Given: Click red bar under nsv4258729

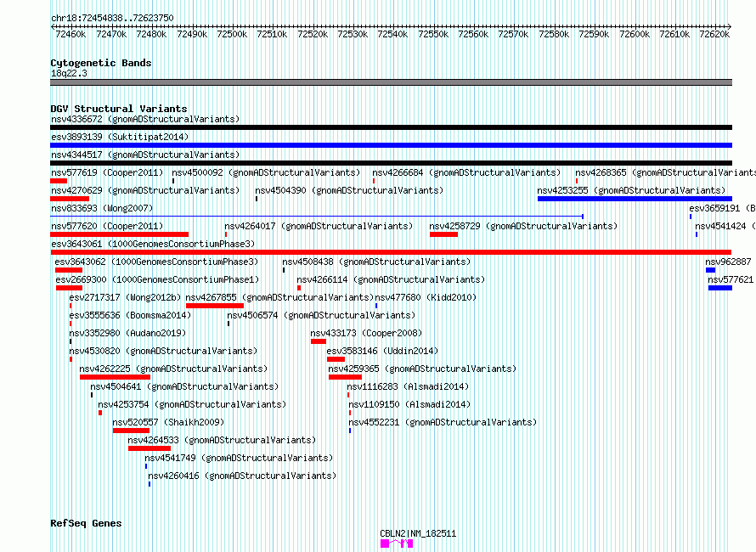Looking at the screenshot, I should point(443,234).
